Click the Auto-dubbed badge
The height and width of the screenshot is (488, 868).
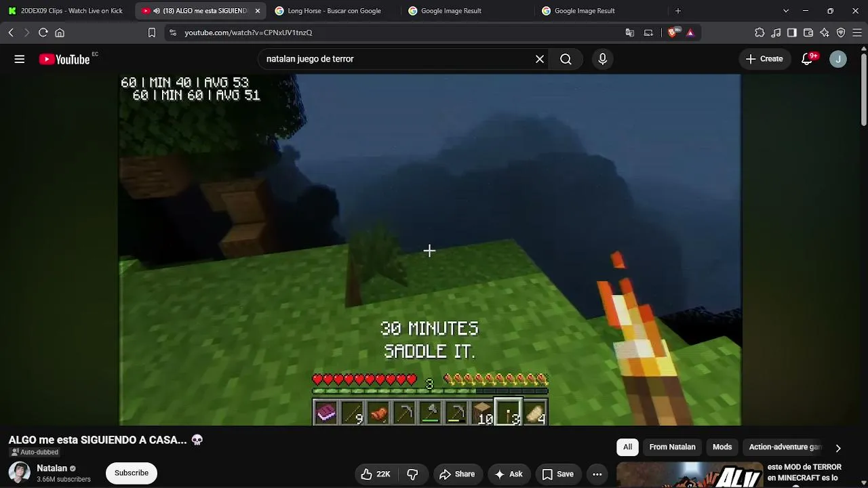35,452
